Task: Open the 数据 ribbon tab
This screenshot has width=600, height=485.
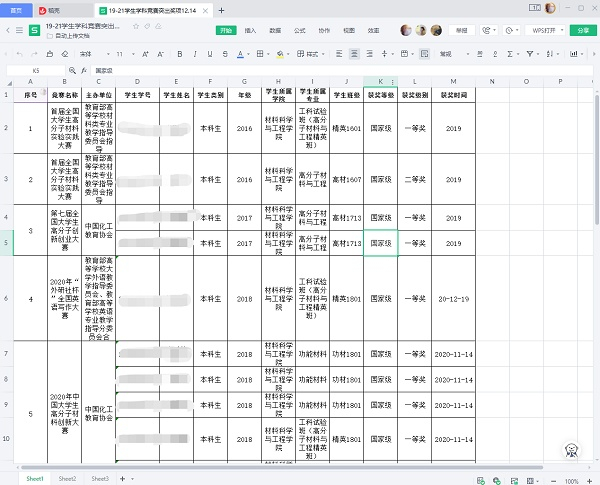Action: click(275, 30)
